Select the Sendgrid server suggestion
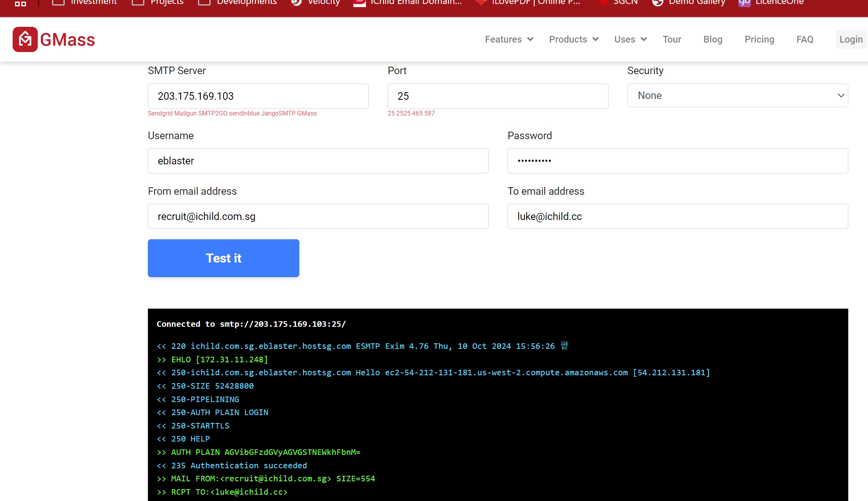 pyautogui.click(x=160, y=114)
